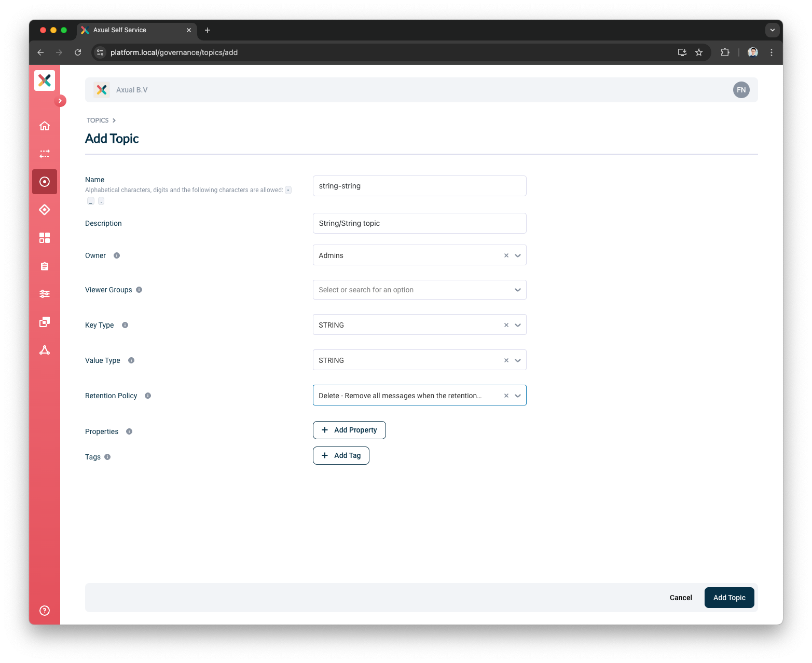
Task: Open the FN avatar in the top banner
Action: click(x=741, y=90)
